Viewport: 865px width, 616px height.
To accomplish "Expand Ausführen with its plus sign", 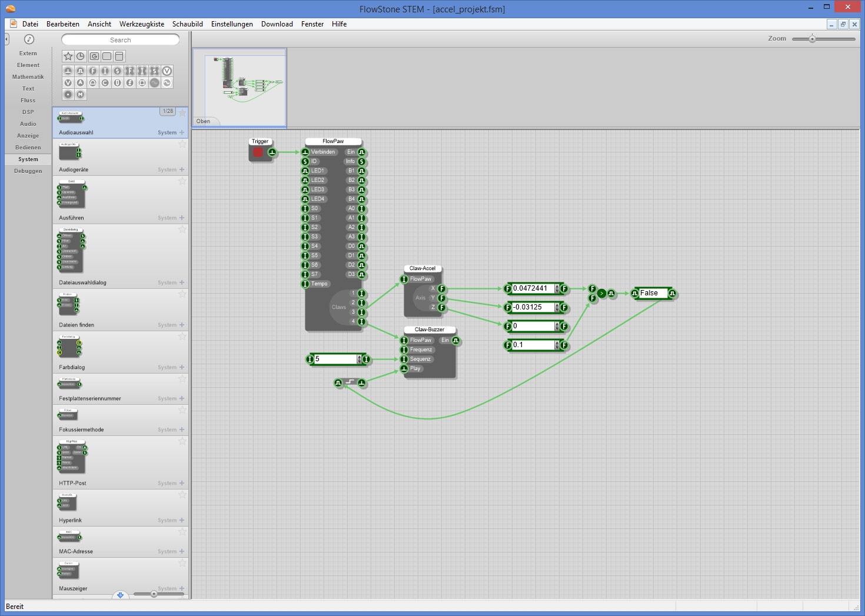I will 182,218.
